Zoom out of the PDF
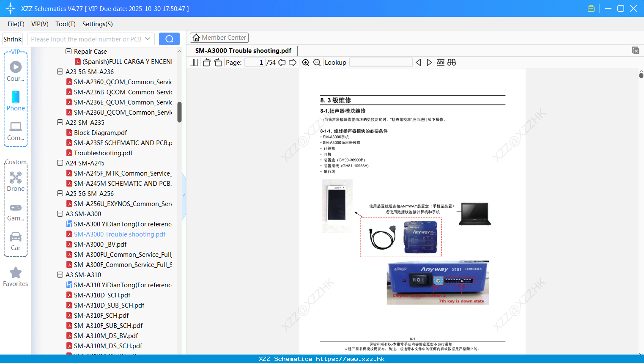The height and width of the screenshot is (363, 644). 317,63
